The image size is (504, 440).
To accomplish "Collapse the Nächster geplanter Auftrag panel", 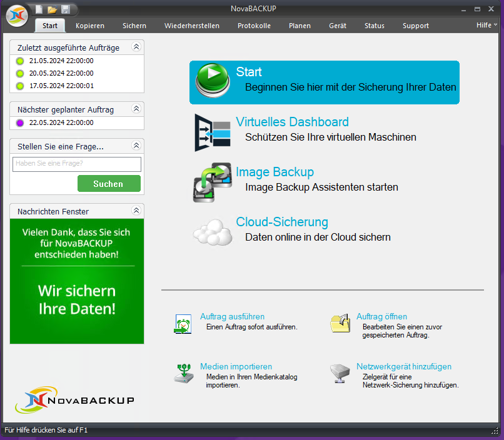I will [136, 109].
